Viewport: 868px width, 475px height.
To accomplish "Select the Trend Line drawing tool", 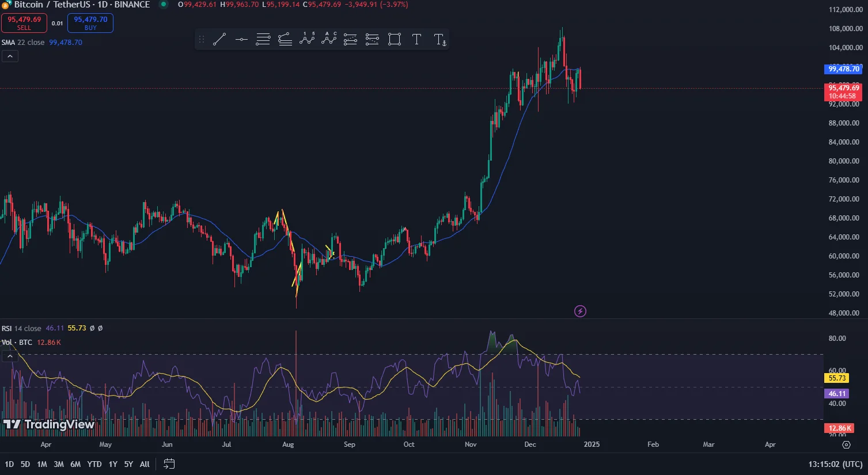I will tap(219, 40).
